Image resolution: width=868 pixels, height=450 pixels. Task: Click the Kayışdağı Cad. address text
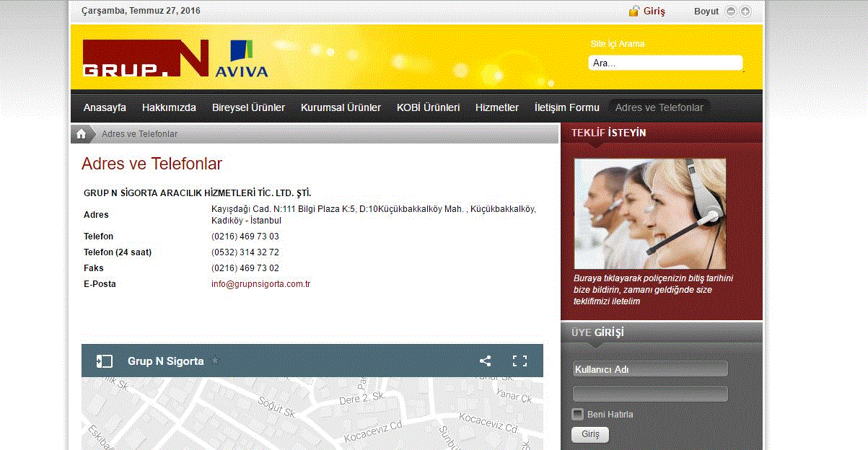(x=374, y=215)
